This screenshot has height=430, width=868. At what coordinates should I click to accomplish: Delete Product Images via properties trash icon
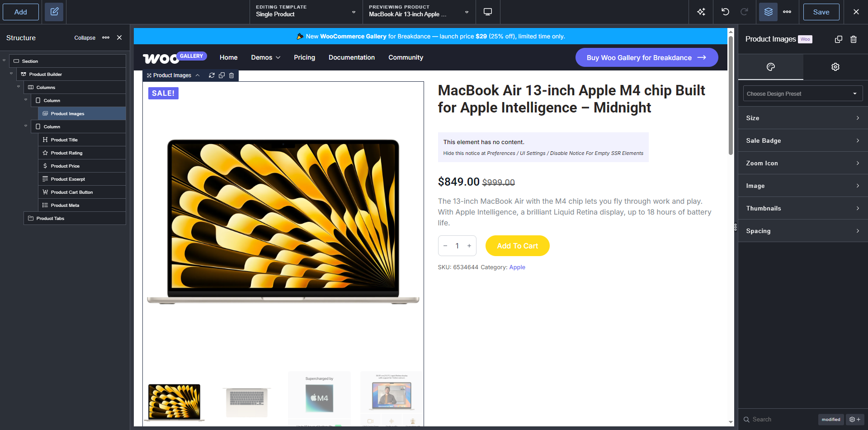coord(854,39)
